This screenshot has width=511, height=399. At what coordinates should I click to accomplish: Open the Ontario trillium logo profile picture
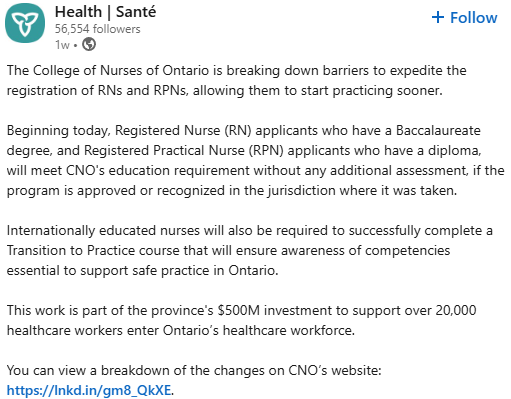pos(25,23)
